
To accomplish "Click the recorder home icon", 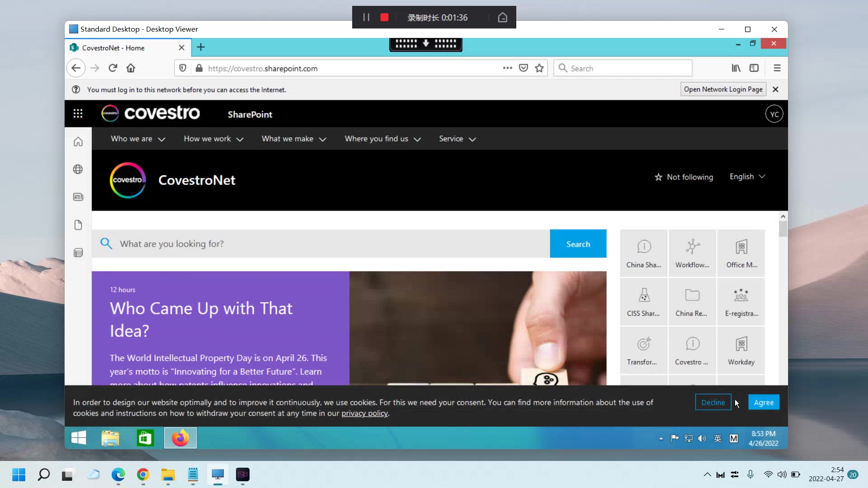I will click(503, 17).
